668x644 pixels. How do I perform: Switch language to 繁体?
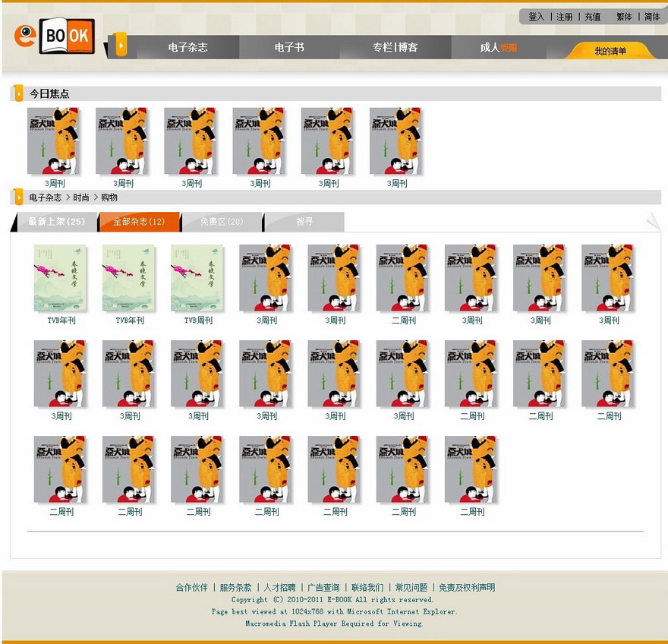point(624,17)
